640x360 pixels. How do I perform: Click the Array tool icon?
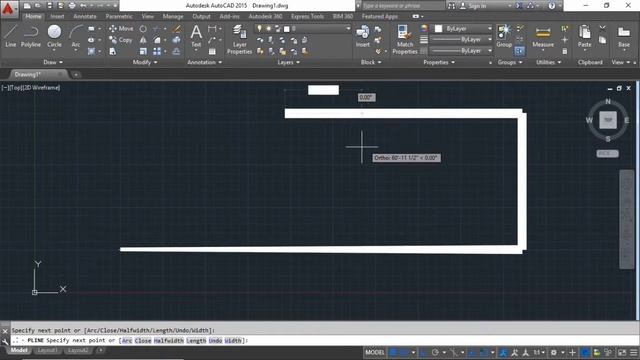coord(157,51)
